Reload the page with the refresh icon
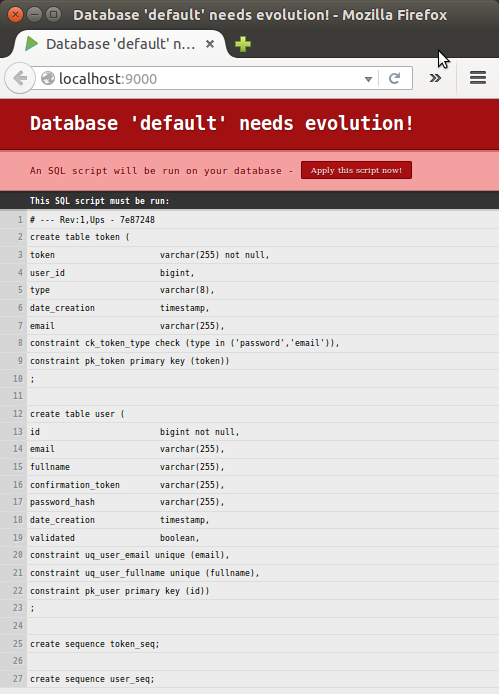The image size is (499, 694). (395, 78)
